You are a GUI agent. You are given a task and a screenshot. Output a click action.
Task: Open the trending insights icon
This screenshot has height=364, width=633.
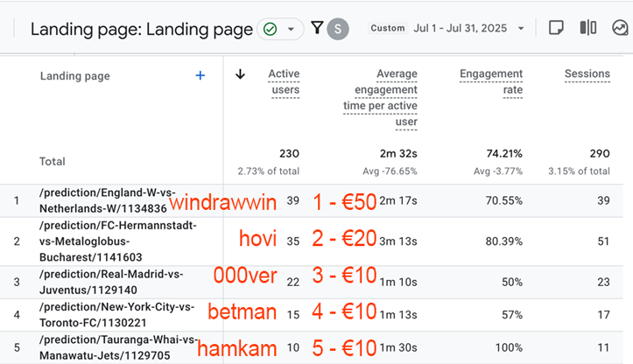click(x=620, y=28)
